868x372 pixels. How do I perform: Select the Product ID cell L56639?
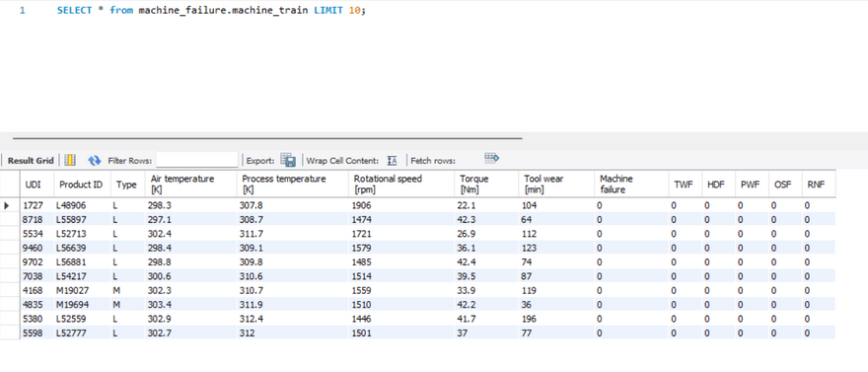(x=82, y=248)
